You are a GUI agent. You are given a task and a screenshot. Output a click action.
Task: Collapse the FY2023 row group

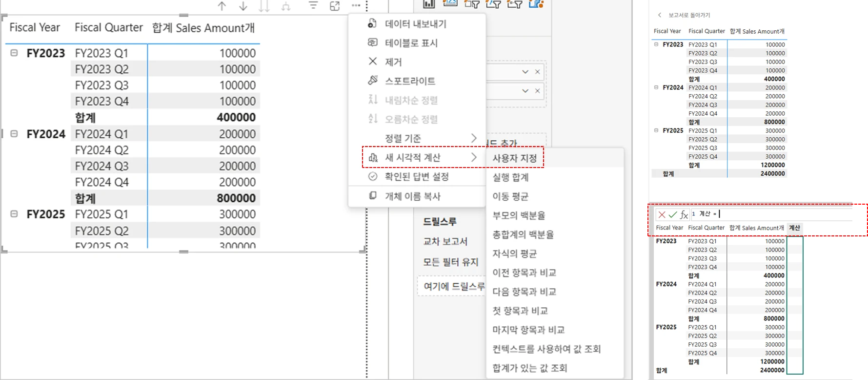click(14, 53)
